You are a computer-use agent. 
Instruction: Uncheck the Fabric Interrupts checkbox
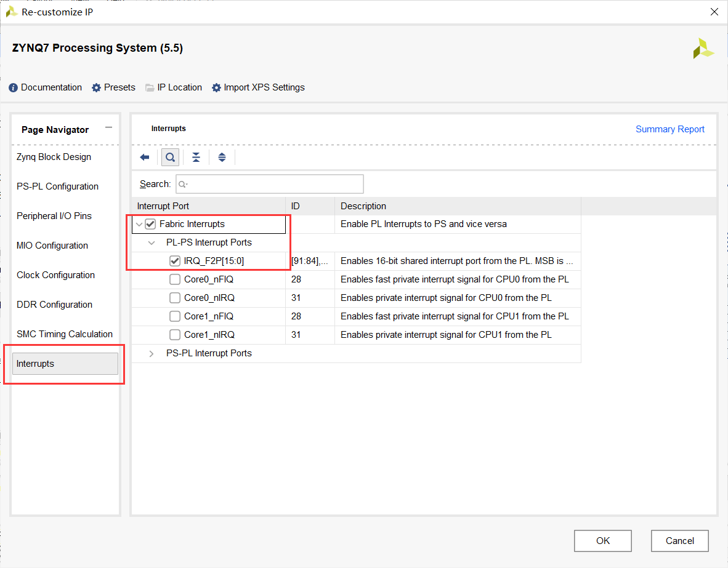coord(150,224)
